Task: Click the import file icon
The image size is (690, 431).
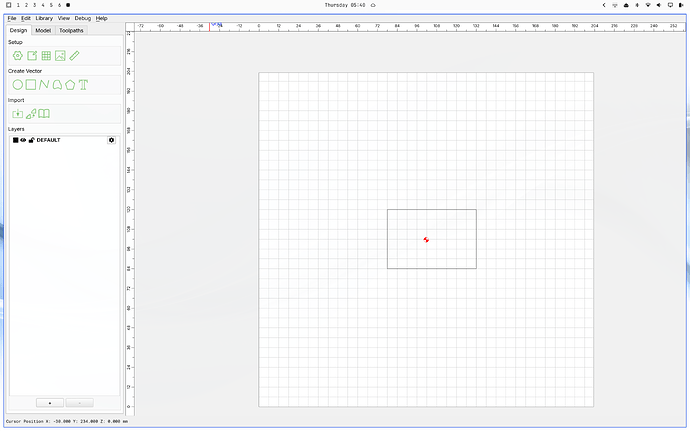Action: coord(18,114)
